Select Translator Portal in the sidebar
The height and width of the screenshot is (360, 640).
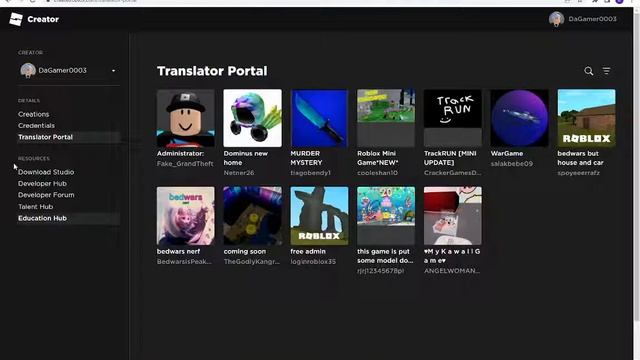pyautogui.click(x=45, y=137)
